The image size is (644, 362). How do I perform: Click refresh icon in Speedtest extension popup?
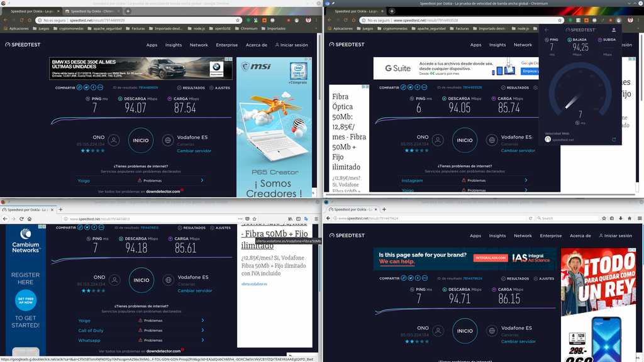click(614, 140)
